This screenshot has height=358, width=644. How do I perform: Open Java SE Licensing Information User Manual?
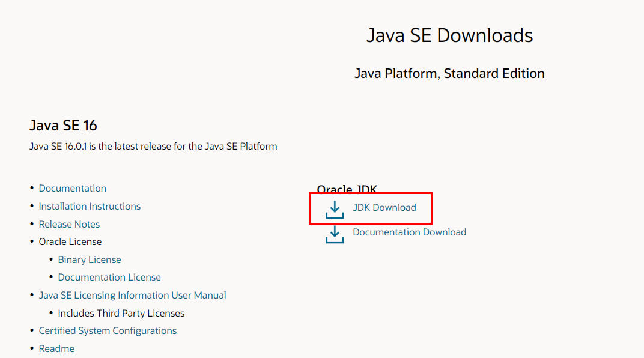click(x=132, y=296)
